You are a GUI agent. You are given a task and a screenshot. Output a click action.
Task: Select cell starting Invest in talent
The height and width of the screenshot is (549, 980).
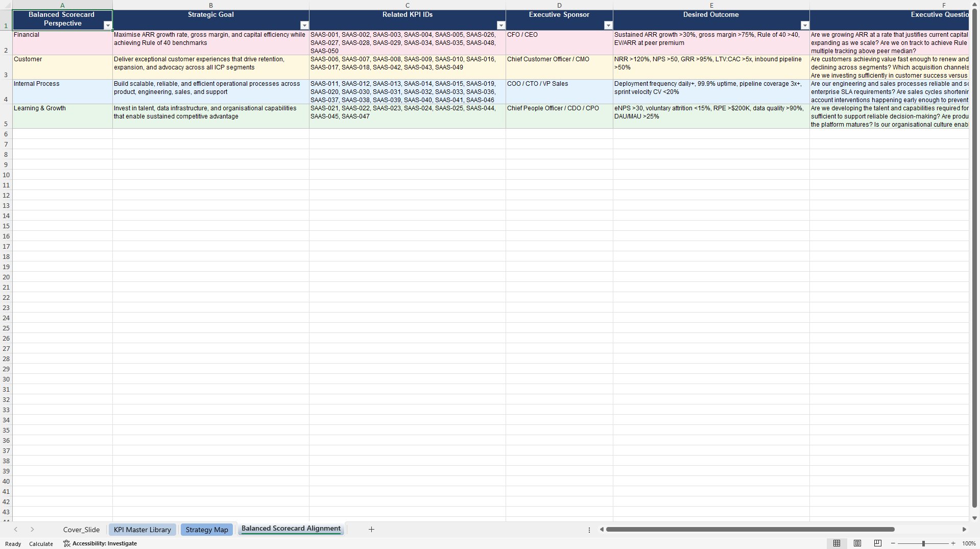211,116
